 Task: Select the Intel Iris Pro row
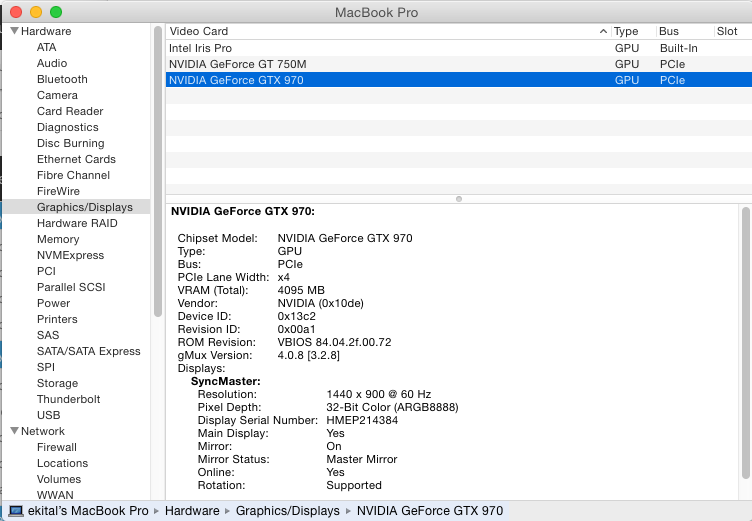coord(458,48)
